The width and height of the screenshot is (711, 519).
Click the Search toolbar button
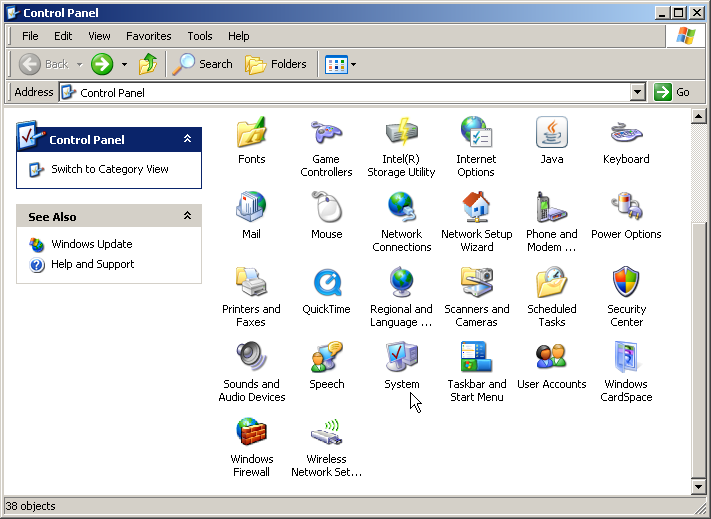[203, 64]
